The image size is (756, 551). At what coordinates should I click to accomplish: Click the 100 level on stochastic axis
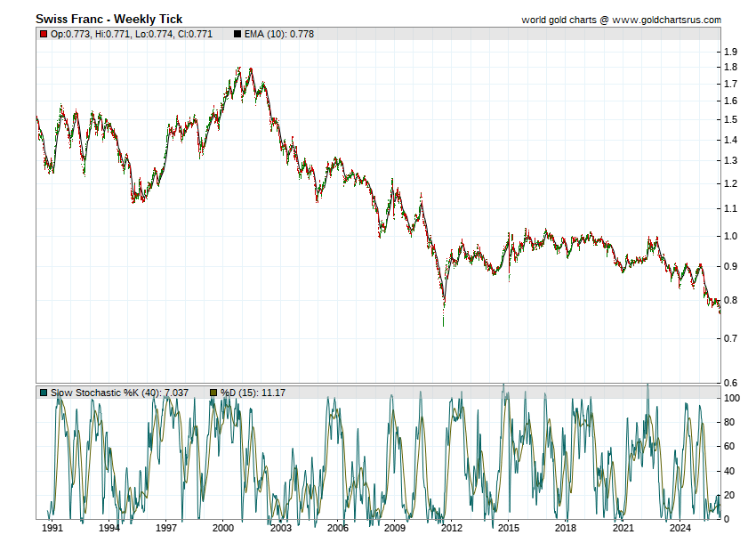(732, 399)
